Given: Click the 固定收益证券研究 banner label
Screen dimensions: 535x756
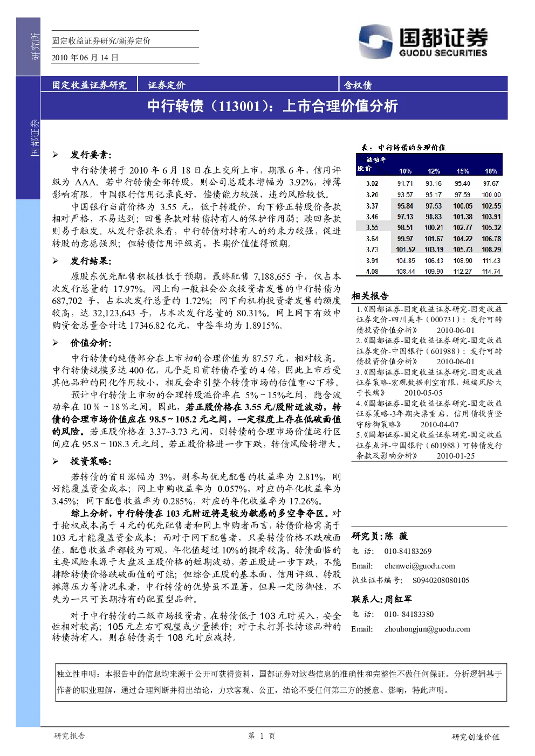Looking at the screenshot, I should (x=89, y=85).
